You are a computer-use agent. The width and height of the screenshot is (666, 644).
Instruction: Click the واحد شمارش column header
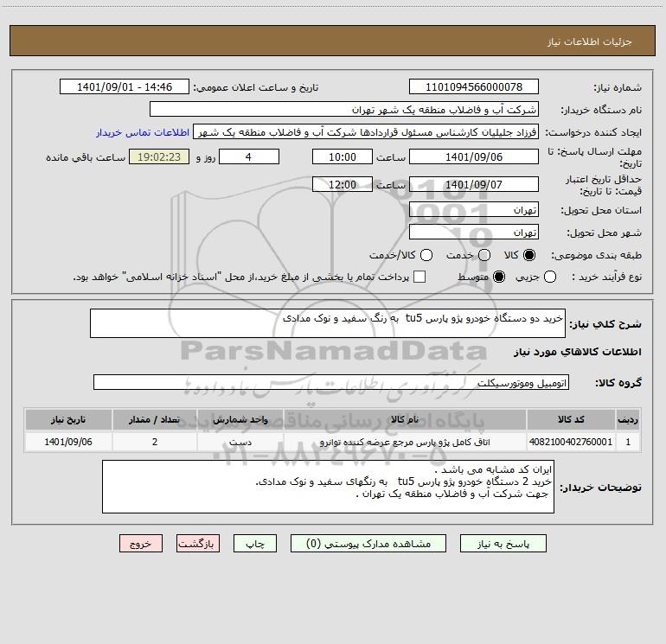[240, 419]
